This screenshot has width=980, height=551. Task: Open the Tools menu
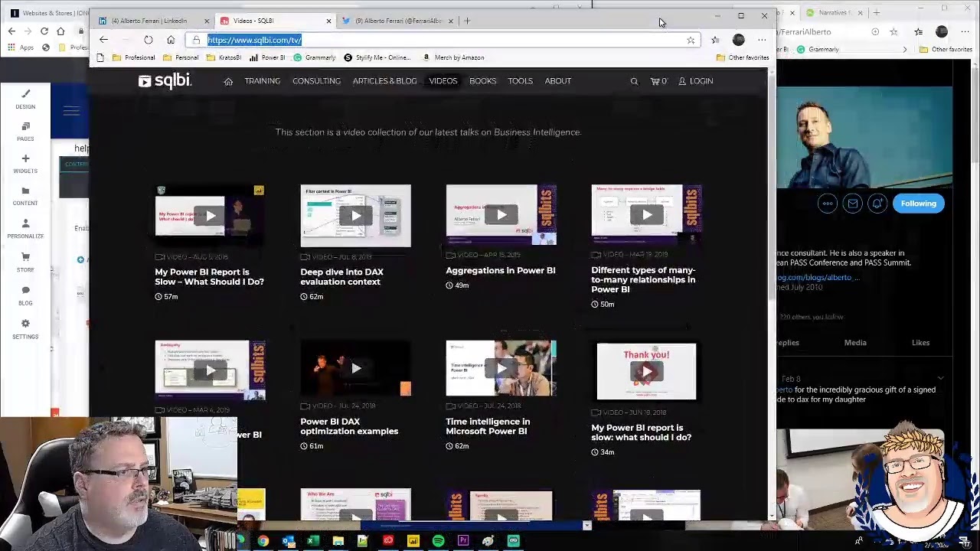520,81
